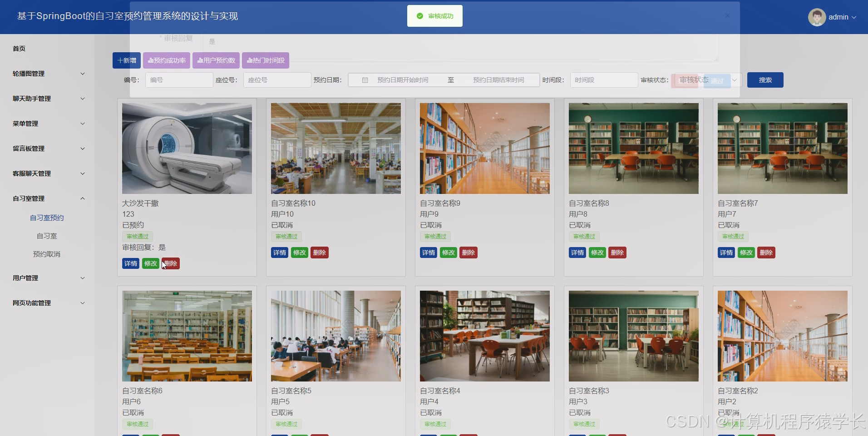This screenshot has height=436, width=868.
Task: Select 自习室 submenu item
Action: point(47,236)
